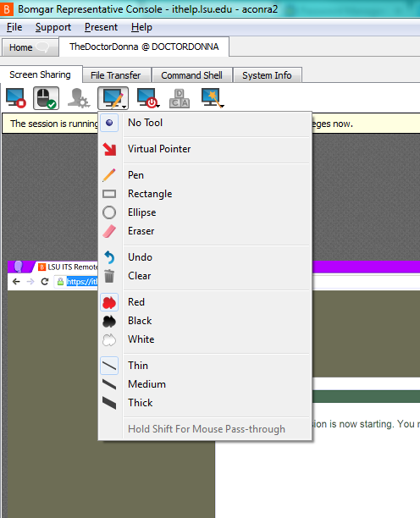
Task: Select Medium label in menu
Action: [147, 384]
